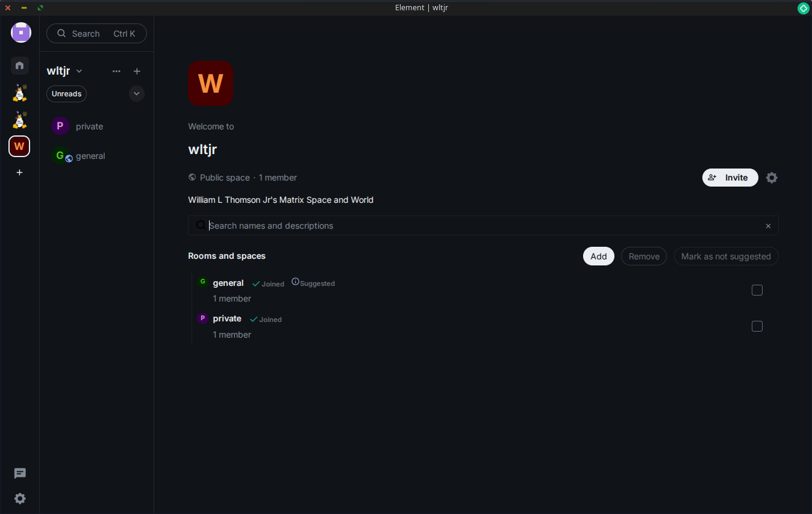Image resolution: width=812 pixels, height=514 pixels.
Task: Open the Home space icon
Action: pos(19,65)
